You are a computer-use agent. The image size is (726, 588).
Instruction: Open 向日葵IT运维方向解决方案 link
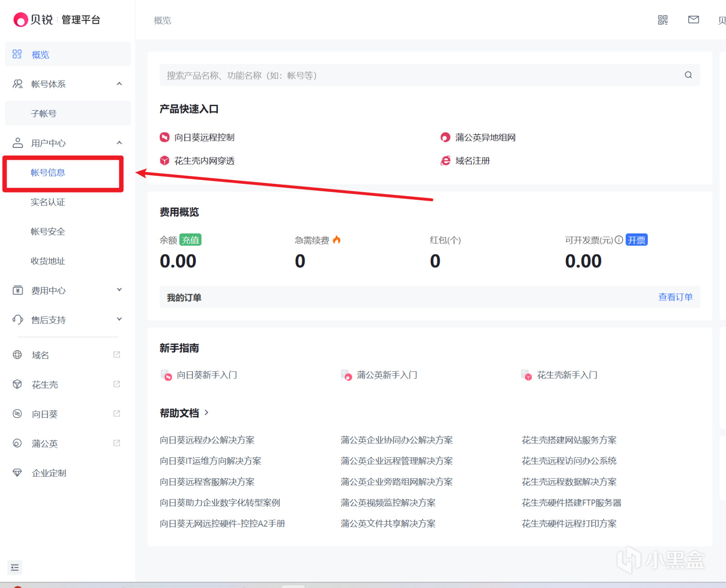211,461
